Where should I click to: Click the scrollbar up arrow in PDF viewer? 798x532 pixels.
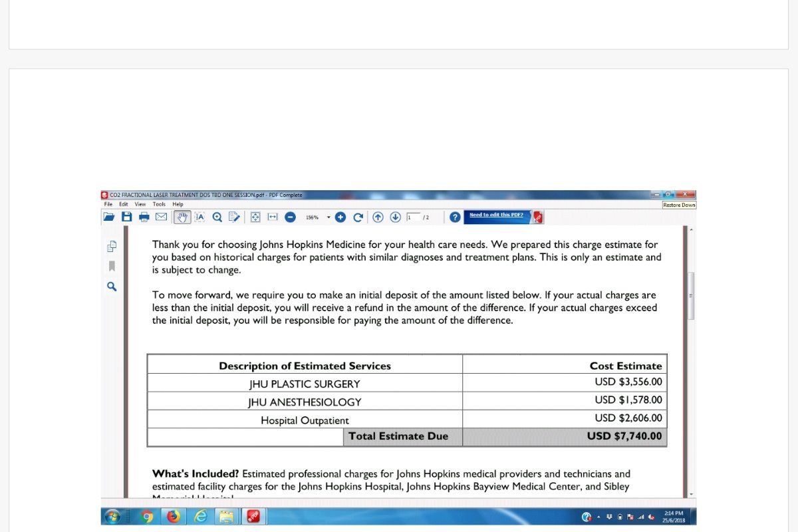[x=691, y=229]
